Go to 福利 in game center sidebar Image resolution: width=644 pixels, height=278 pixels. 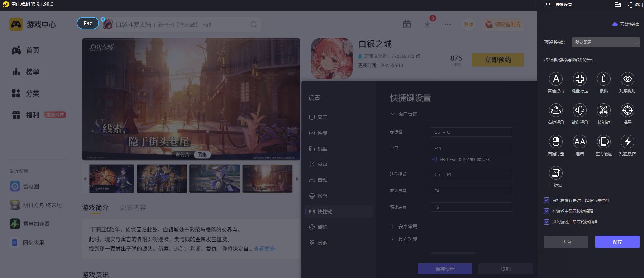click(x=26, y=115)
